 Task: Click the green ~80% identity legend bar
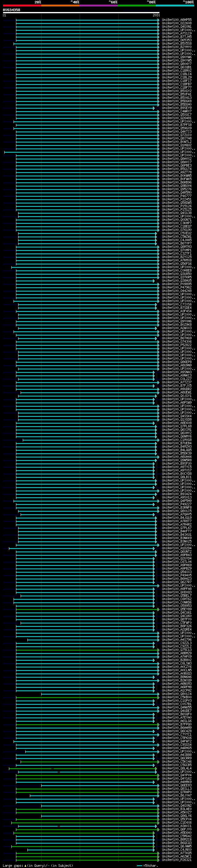click(x=137, y=6)
